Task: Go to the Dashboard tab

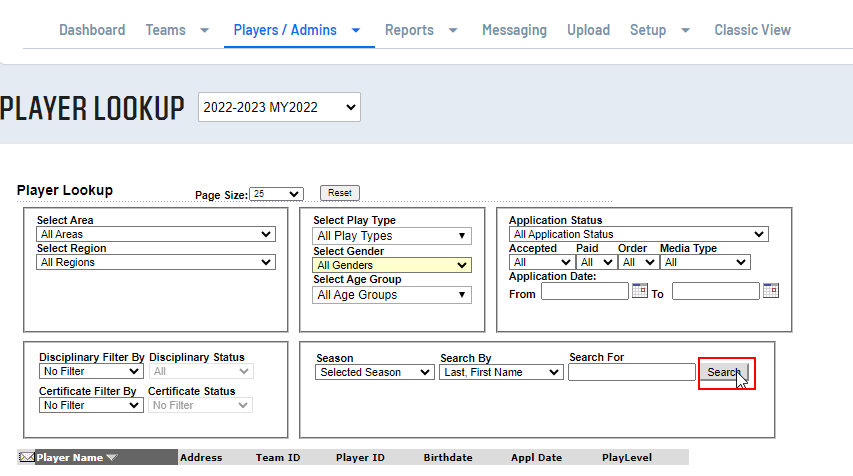Action: (92, 30)
